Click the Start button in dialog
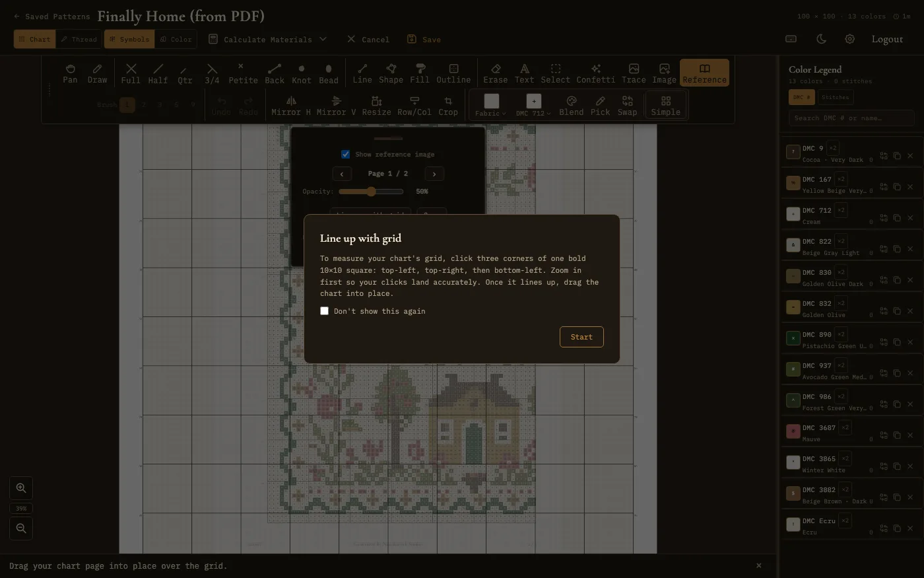 581,337
